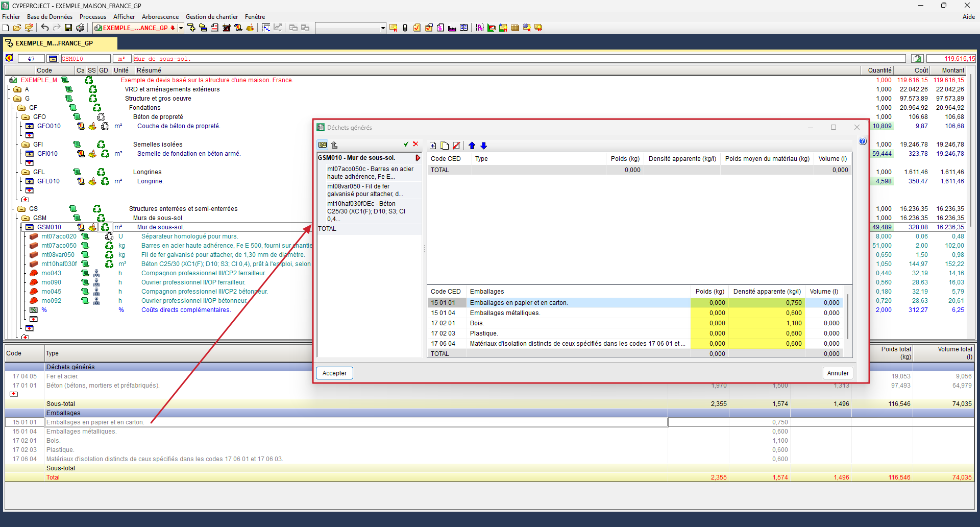Open the Gestion de chantier menu

[212, 17]
